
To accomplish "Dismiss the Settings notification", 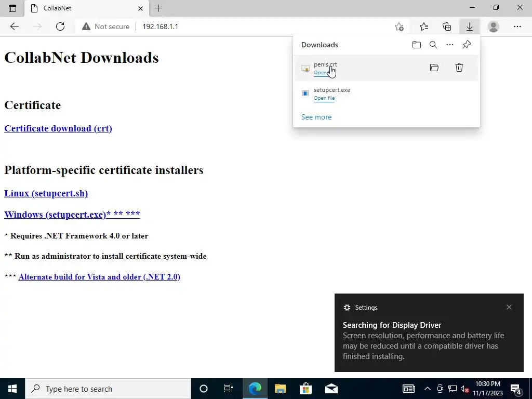I will 509,307.
